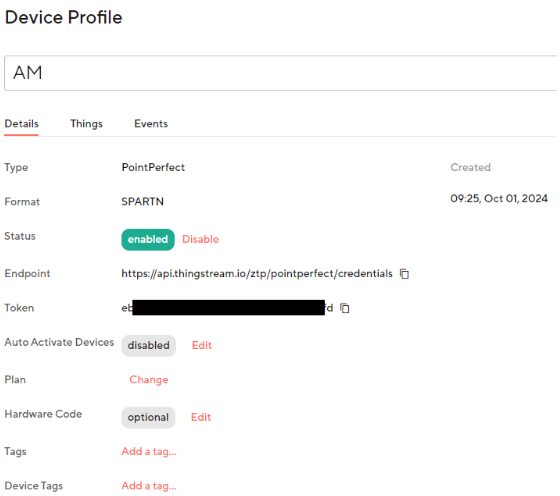Select the Details tab
This screenshot has width=560, height=496.
click(x=21, y=124)
